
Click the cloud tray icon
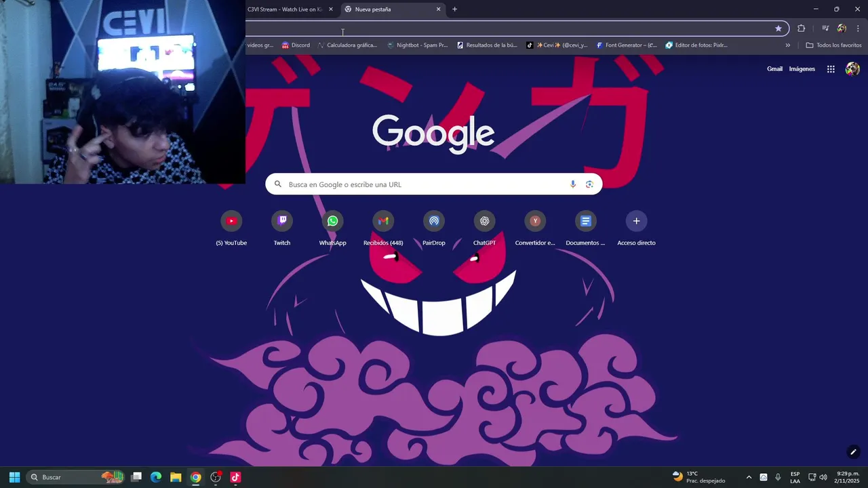click(764, 477)
